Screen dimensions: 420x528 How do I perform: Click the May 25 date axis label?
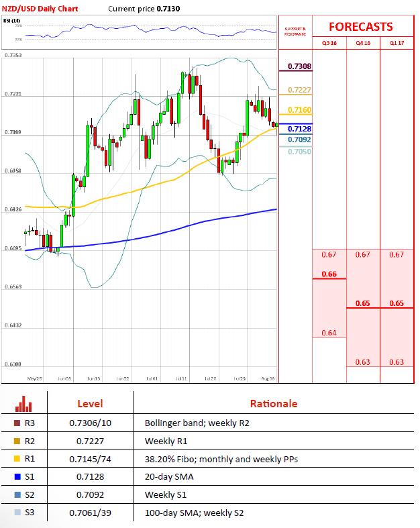point(34,379)
